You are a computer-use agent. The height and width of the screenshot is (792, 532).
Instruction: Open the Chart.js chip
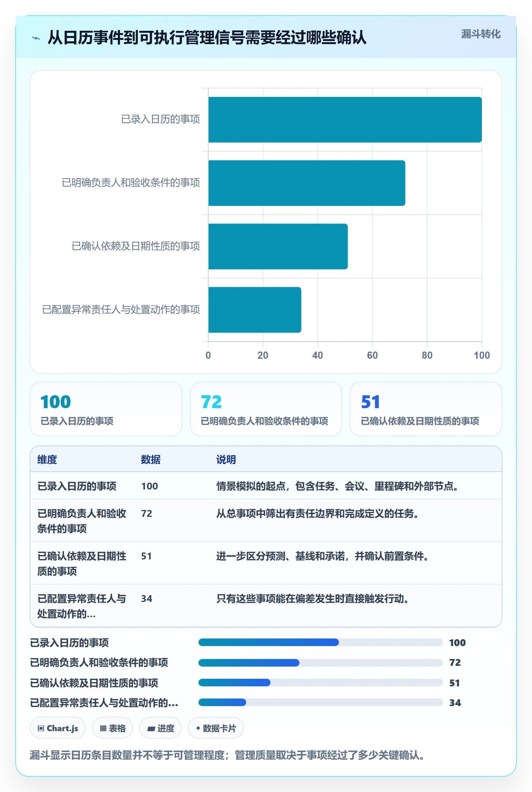[x=58, y=728]
